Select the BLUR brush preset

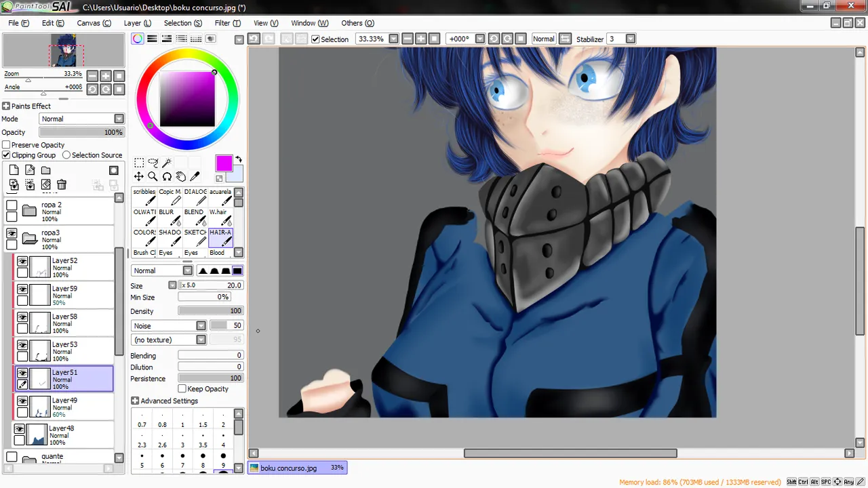pos(170,217)
